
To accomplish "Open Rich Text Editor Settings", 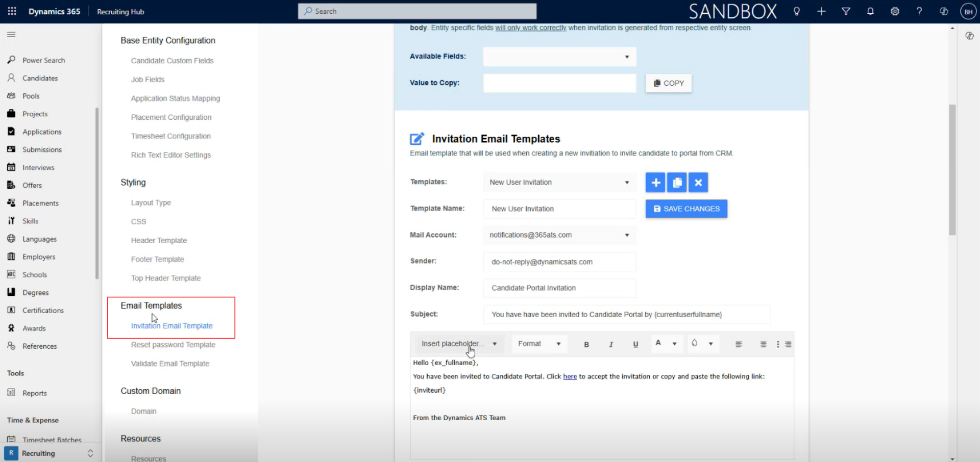I will coord(170,155).
